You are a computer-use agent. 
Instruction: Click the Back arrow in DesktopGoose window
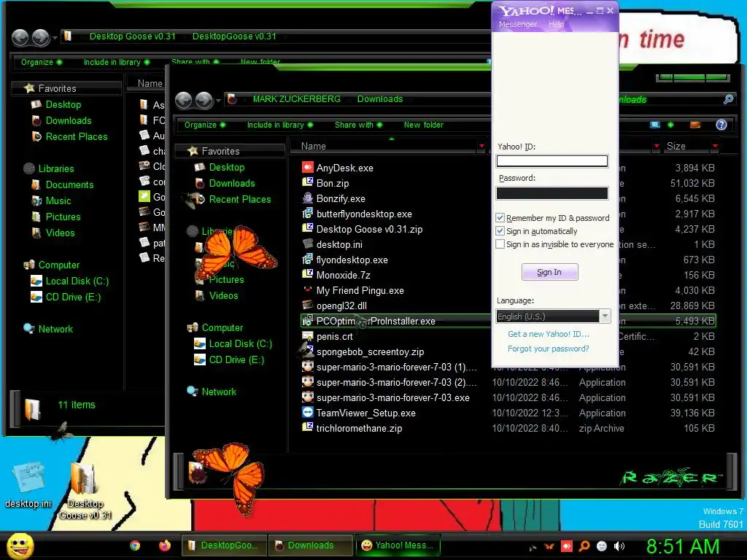pyautogui.click(x=20, y=37)
